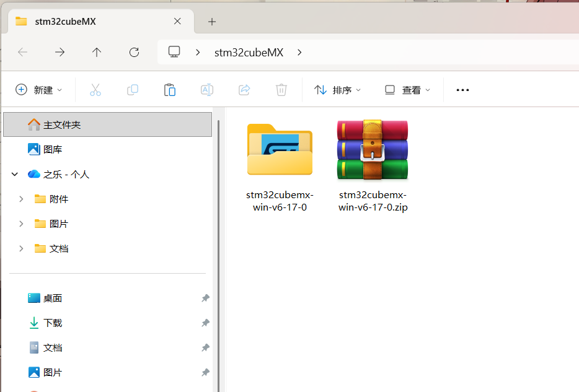The image size is (579, 392).
Task: Click the Share icon in toolbar
Action: tap(244, 90)
